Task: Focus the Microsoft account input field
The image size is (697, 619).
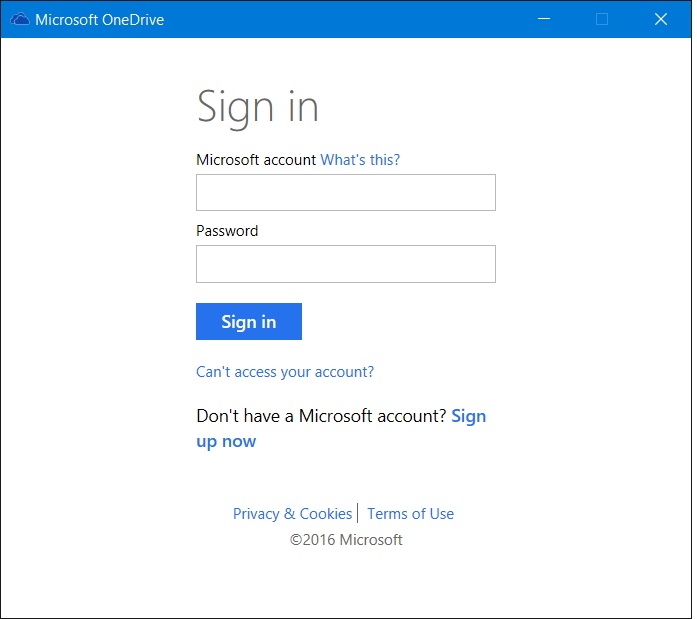Action: pyautogui.click(x=345, y=192)
